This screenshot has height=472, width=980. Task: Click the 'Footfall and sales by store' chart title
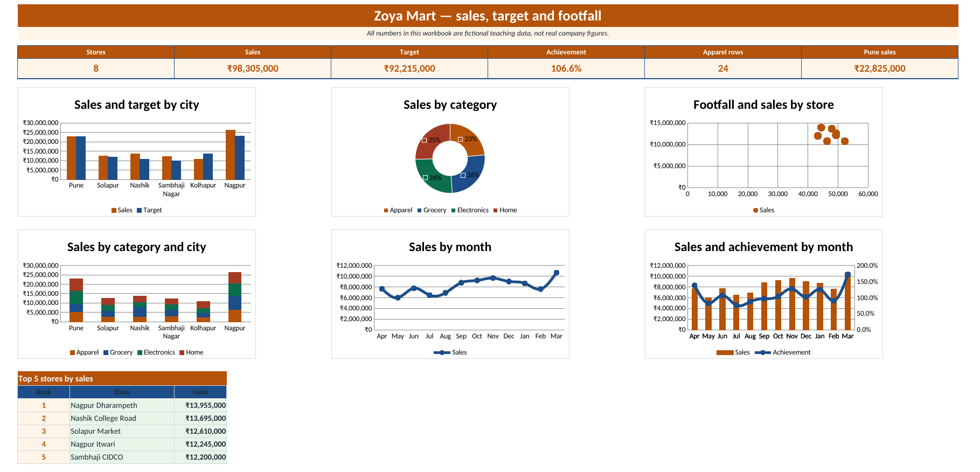[763, 105]
